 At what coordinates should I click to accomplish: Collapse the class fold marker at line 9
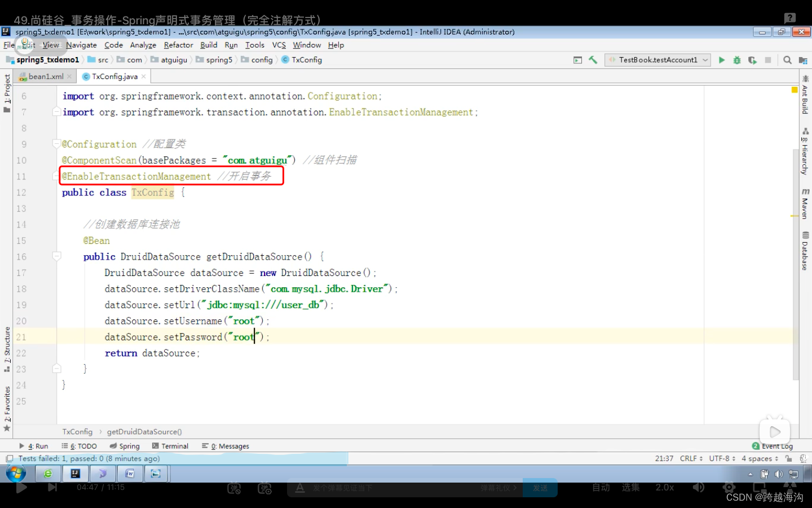point(56,144)
